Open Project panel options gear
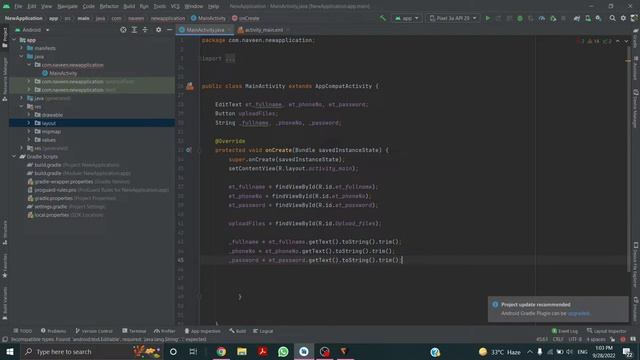This screenshot has width=640, height=360. click(x=158, y=30)
